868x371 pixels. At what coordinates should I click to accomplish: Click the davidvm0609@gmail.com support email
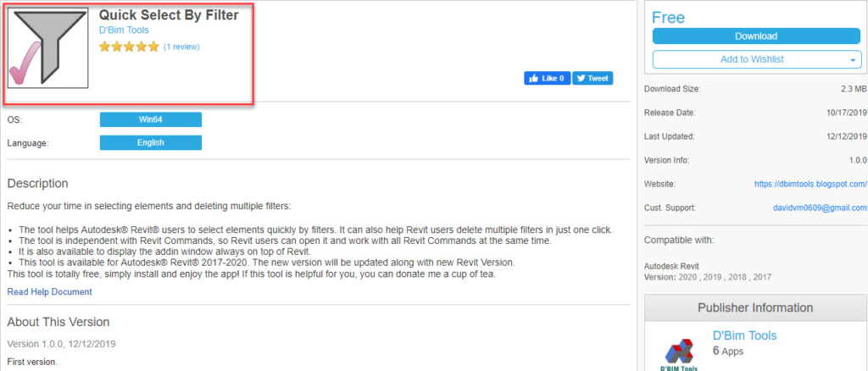click(820, 208)
